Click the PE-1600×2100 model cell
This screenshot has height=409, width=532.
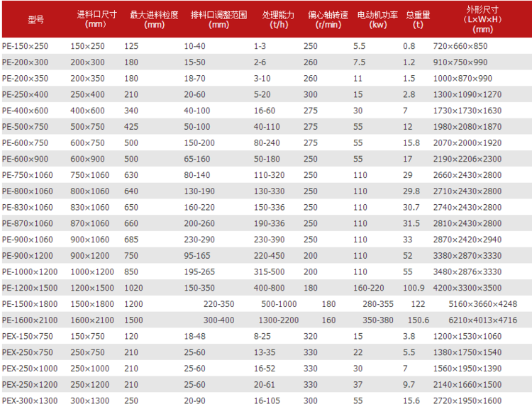(31, 320)
